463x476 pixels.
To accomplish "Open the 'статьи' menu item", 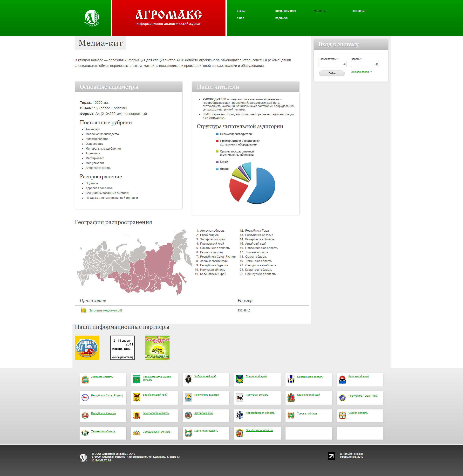I will (241, 11).
